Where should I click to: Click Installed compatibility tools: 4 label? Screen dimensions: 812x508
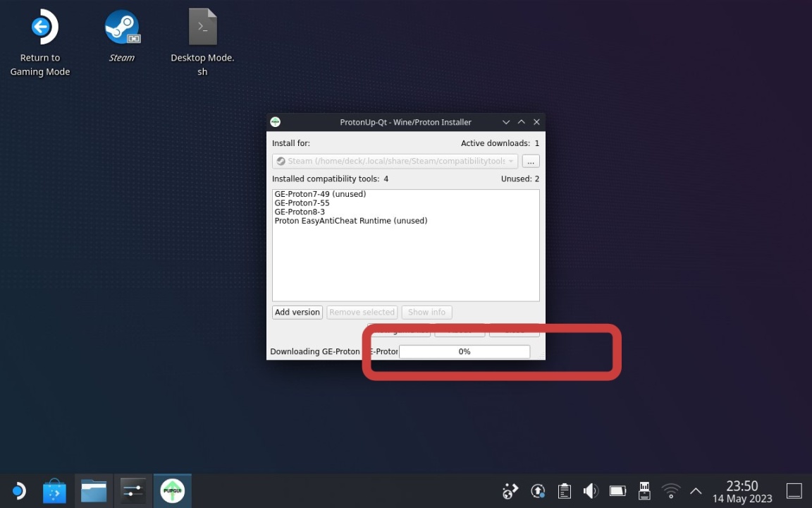(331, 179)
